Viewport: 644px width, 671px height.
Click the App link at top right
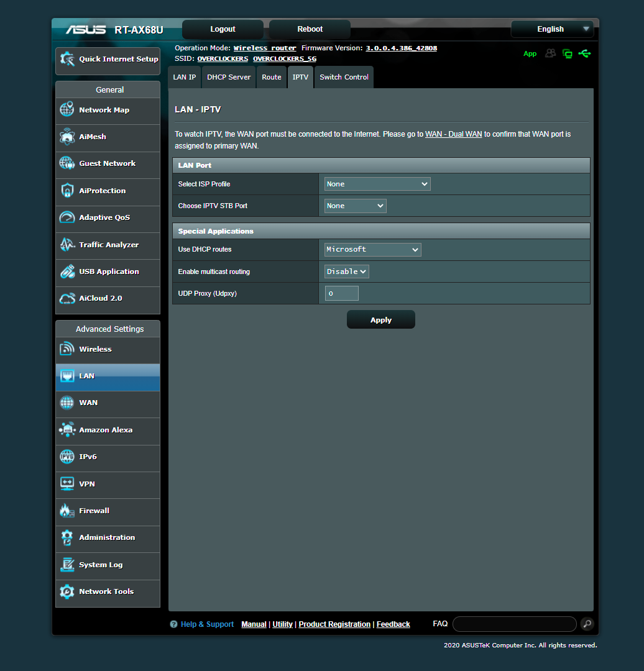click(x=530, y=53)
